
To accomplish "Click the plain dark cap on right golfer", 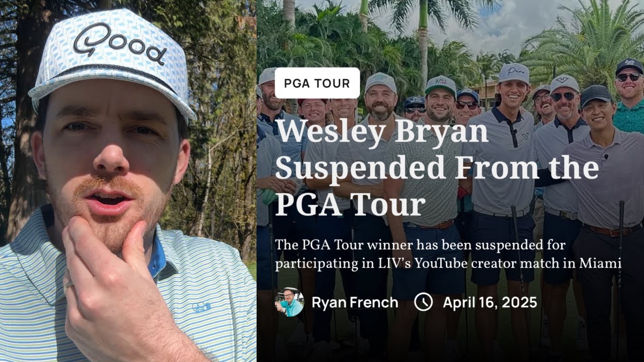I will pyautogui.click(x=596, y=95).
